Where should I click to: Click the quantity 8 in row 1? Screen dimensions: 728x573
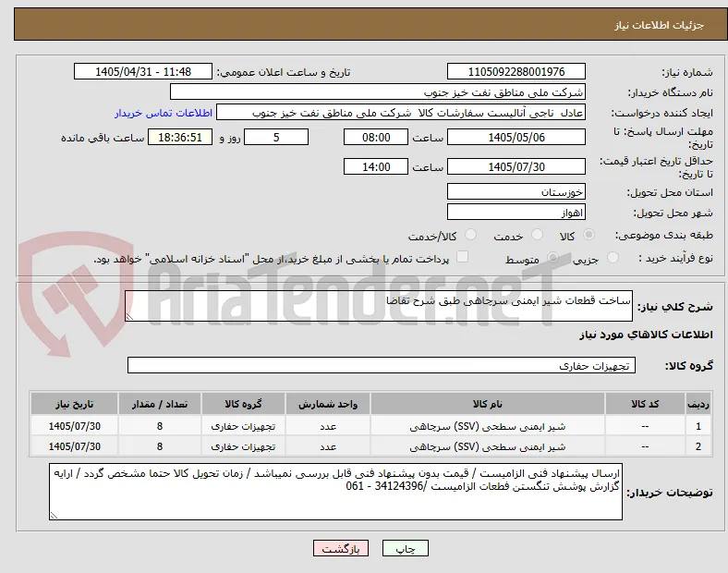(160, 426)
